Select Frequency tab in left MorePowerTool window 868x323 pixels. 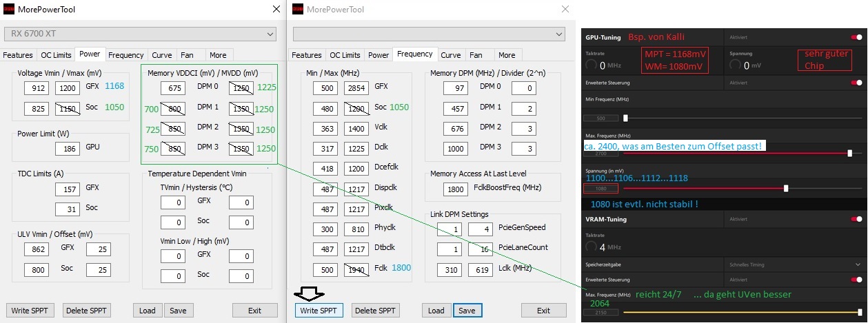(125, 55)
